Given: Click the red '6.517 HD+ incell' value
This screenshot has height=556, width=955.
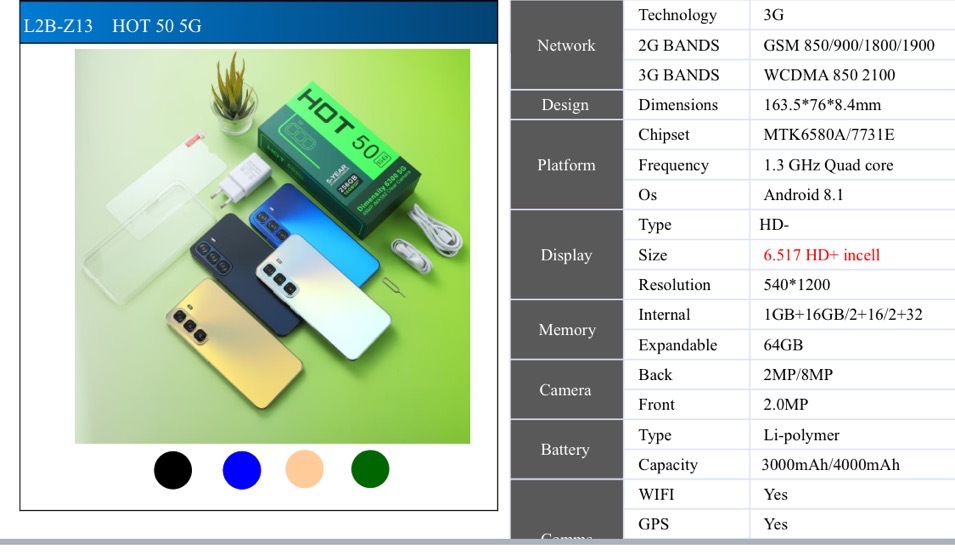Looking at the screenshot, I should (x=822, y=255).
